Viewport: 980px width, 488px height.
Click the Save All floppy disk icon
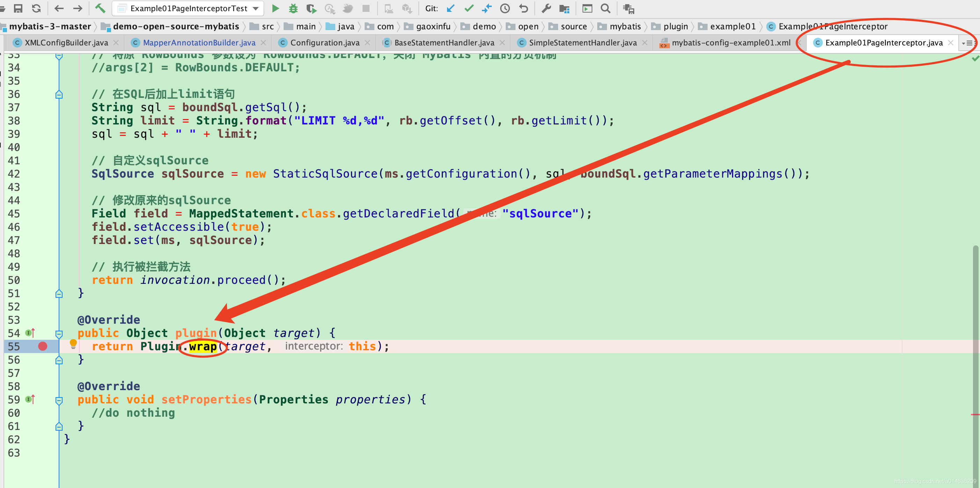click(x=17, y=8)
